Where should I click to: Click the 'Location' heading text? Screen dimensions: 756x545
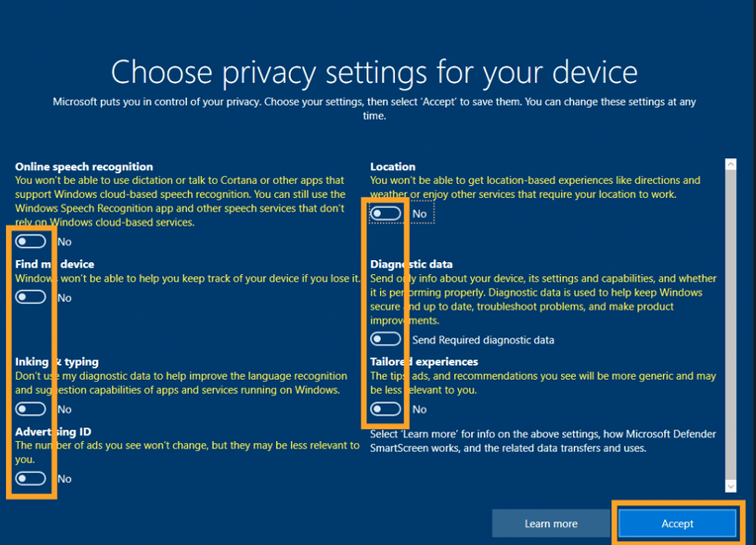tap(393, 167)
